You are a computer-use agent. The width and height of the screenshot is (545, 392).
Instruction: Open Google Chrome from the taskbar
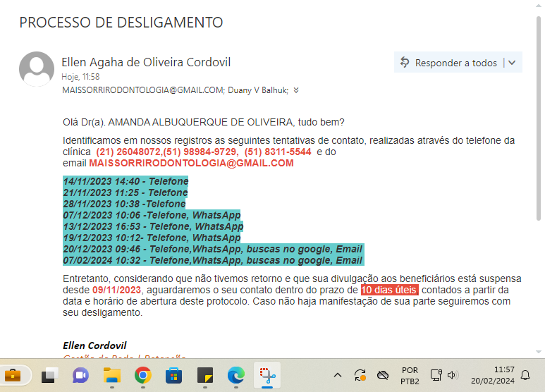142,375
